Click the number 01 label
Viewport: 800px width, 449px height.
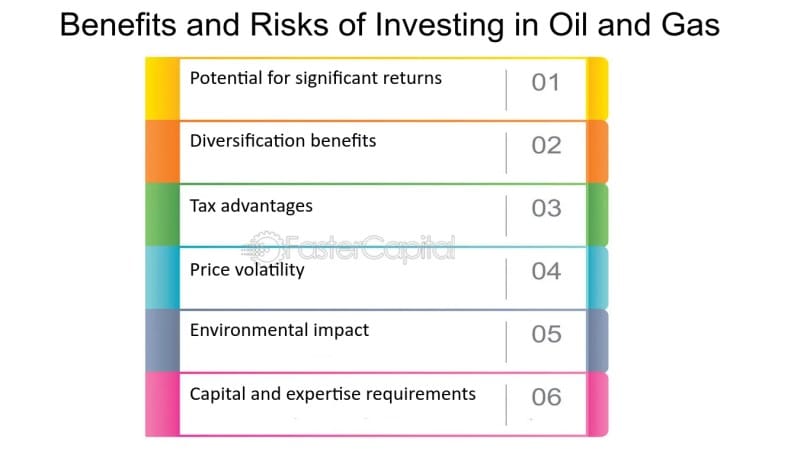545,83
